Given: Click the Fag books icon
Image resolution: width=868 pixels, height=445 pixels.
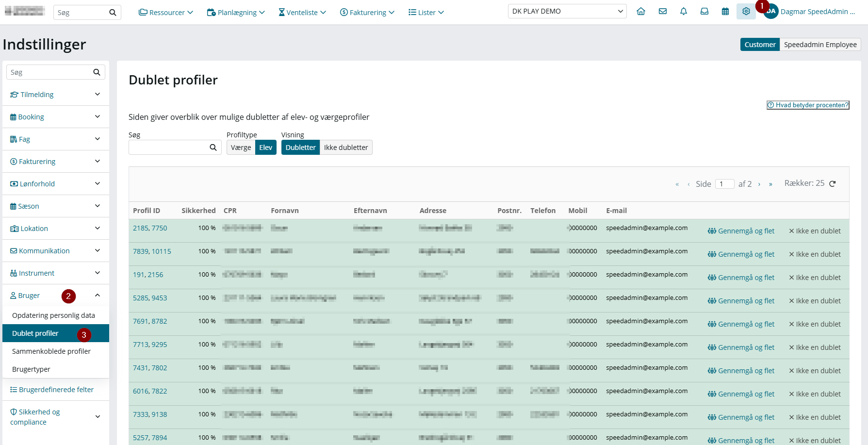Looking at the screenshot, I should point(14,139).
